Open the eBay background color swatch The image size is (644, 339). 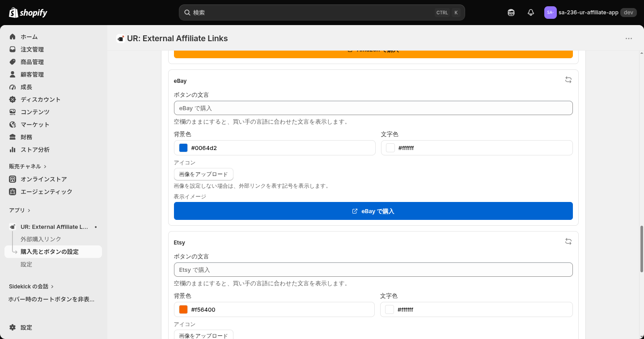tap(183, 148)
